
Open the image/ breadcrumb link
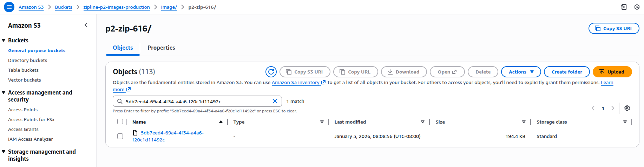[x=169, y=7]
